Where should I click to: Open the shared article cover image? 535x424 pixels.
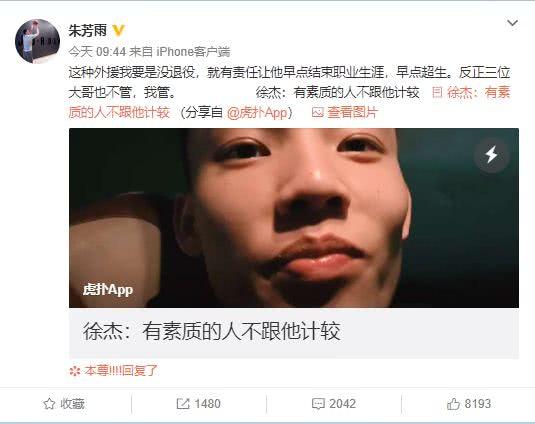(x=294, y=218)
